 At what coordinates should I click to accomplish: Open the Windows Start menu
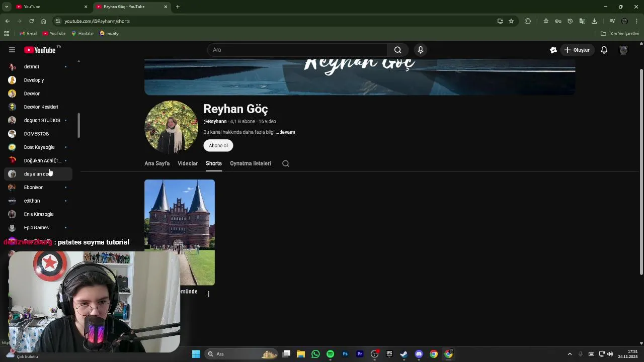[x=196, y=354]
